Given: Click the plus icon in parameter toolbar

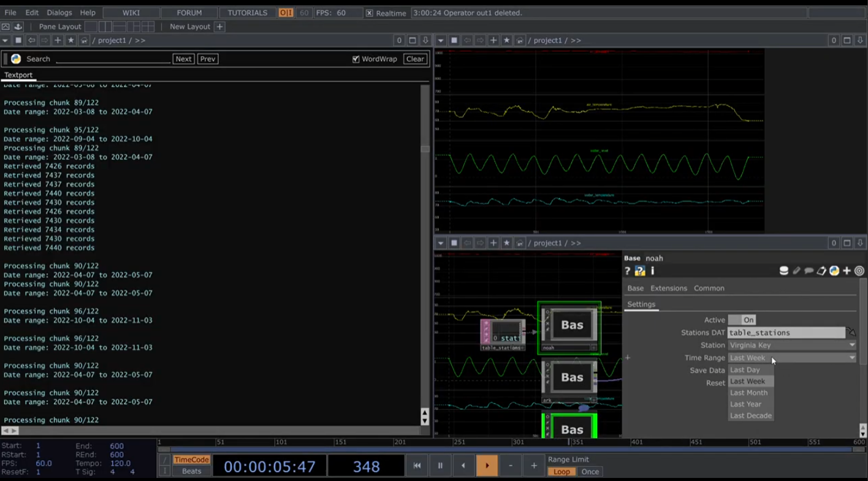Looking at the screenshot, I should pos(847,271).
